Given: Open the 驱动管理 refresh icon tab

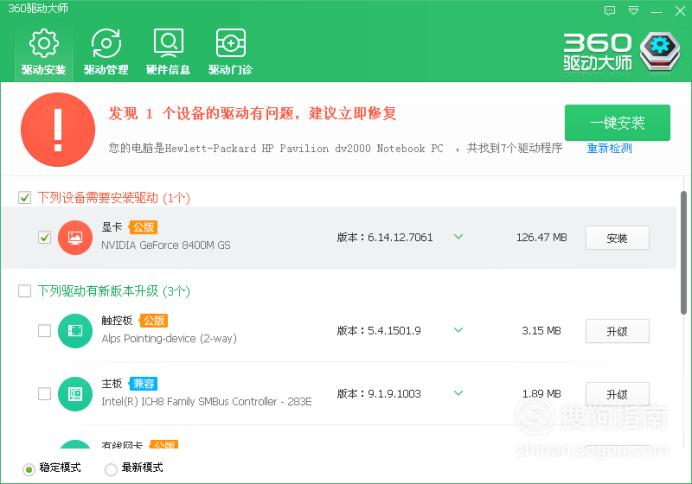Looking at the screenshot, I should click(106, 52).
